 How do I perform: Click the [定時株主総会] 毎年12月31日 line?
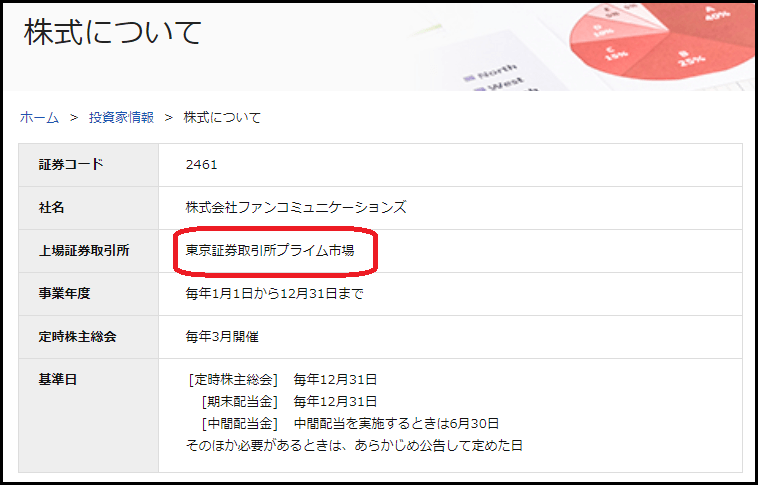tap(282, 380)
